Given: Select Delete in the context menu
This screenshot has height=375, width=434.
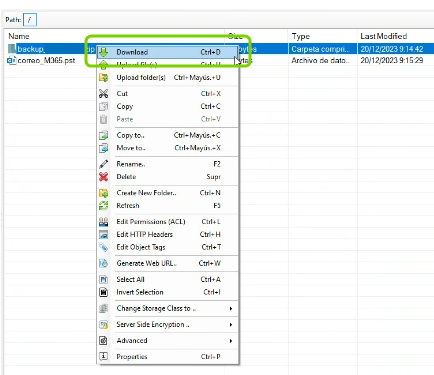Looking at the screenshot, I should 168,177.
